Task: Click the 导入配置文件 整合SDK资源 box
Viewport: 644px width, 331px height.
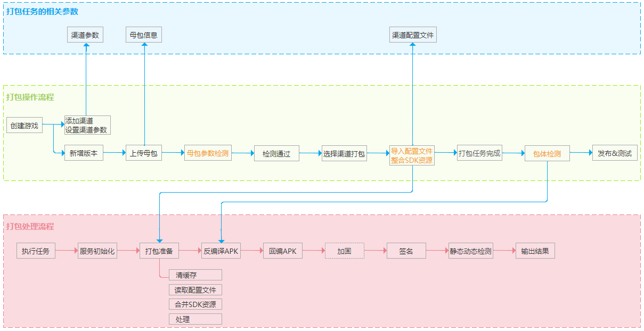Action: [412, 155]
